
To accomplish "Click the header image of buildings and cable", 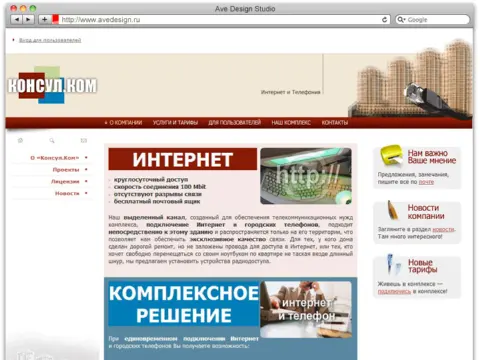I will coord(411,78).
